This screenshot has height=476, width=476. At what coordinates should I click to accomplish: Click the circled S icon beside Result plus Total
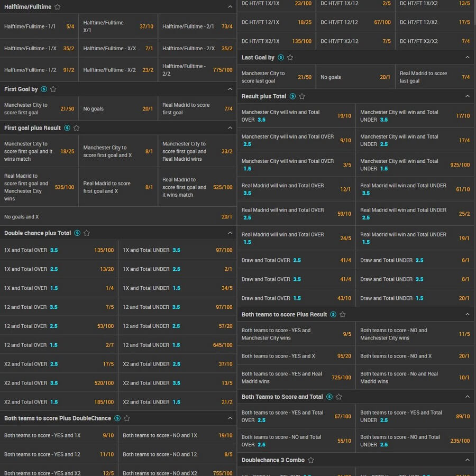pos(292,96)
